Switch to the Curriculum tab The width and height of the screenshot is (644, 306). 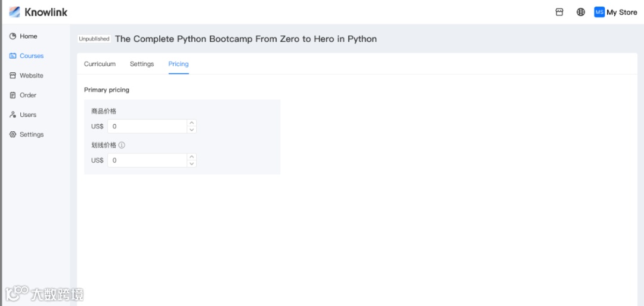click(100, 64)
